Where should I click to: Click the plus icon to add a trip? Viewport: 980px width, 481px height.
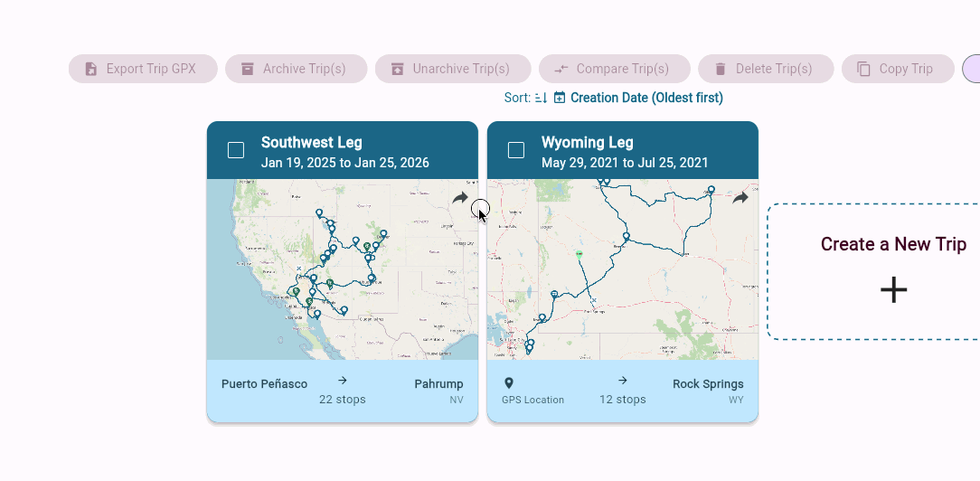pyautogui.click(x=894, y=290)
